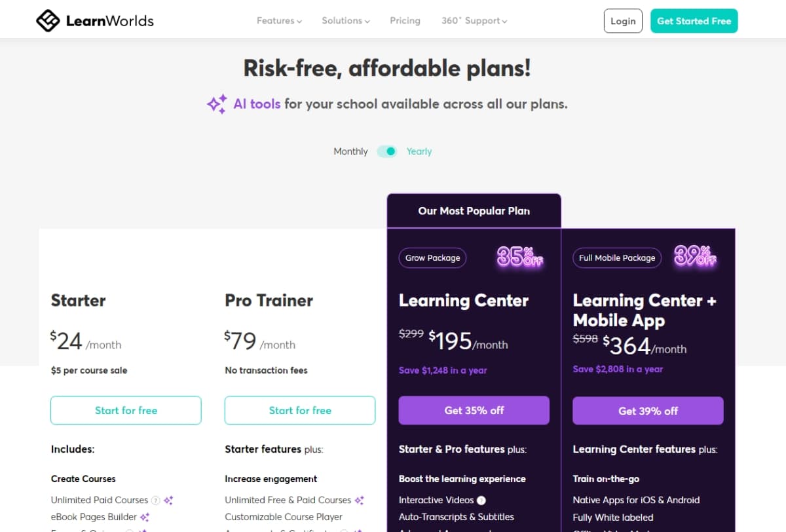Click the sparkle icon after eBook Pages Builder
This screenshot has height=532, width=786.
145,517
